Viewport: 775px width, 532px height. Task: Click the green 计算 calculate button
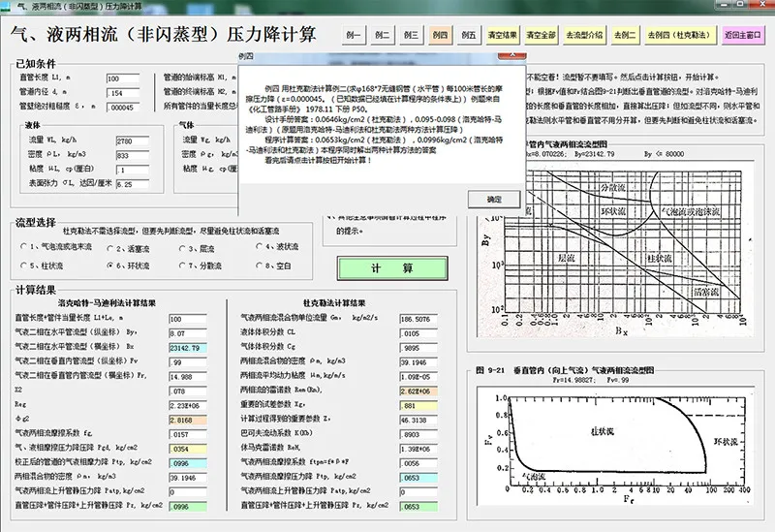point(392,268)
